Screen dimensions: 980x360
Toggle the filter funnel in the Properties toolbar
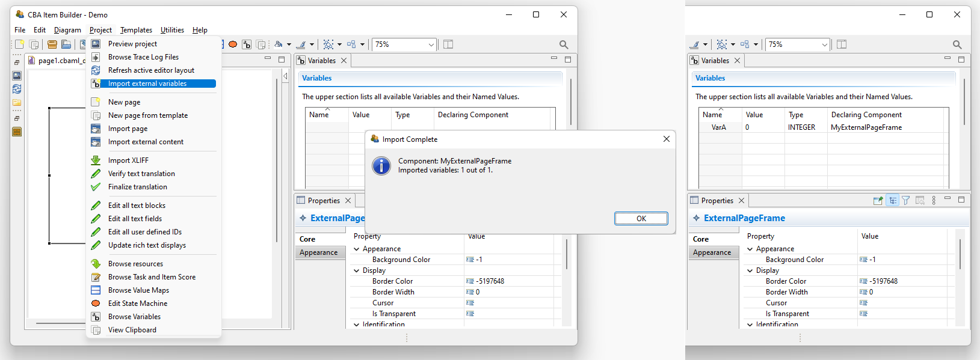pos(906,201)
